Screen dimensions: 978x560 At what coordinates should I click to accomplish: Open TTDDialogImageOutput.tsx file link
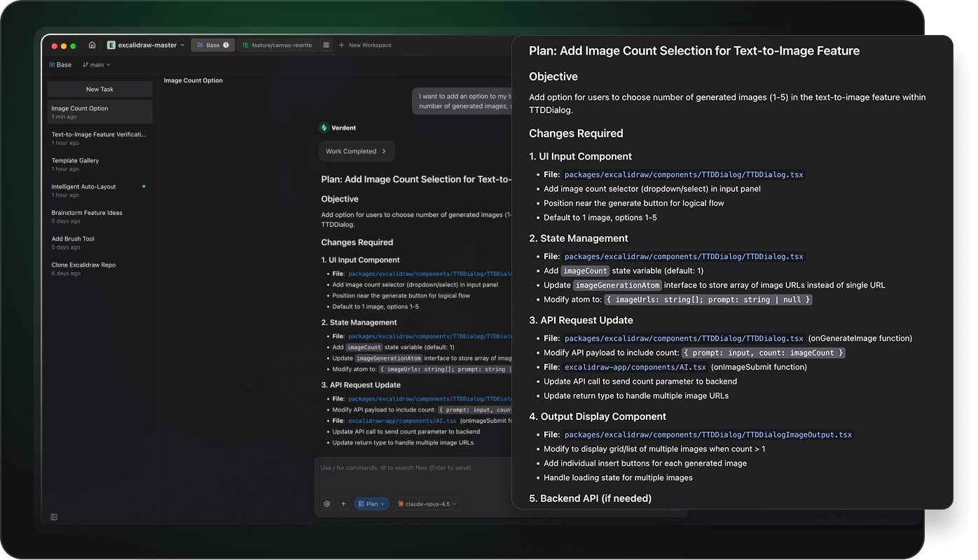click(708, 435)
